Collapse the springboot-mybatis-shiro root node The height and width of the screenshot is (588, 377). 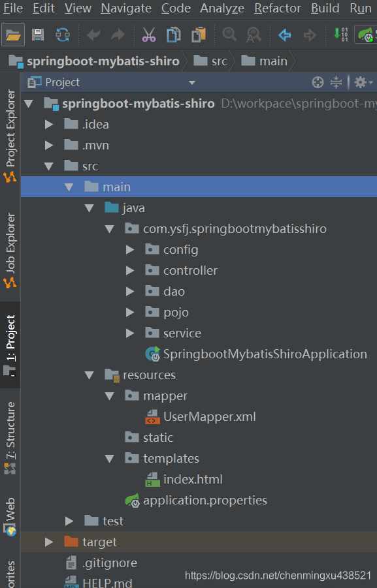29,104
